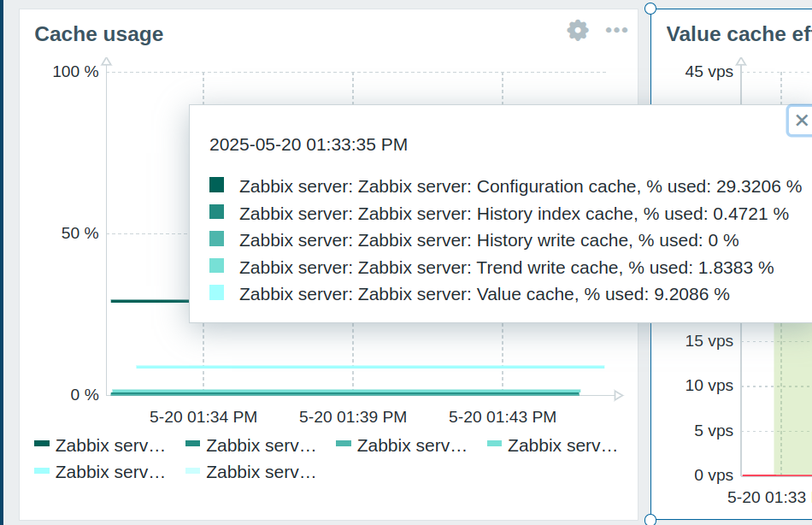Click the 45 vps axis label
The width and height of the screenshot is (812, 525).
click(x=709, y=72)
